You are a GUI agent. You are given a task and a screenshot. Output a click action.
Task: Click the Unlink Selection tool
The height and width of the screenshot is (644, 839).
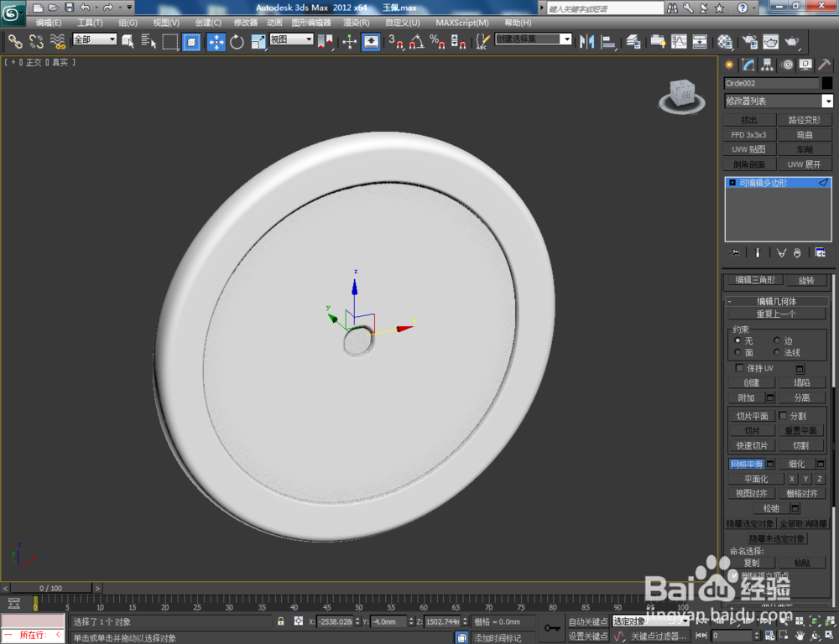36,41
